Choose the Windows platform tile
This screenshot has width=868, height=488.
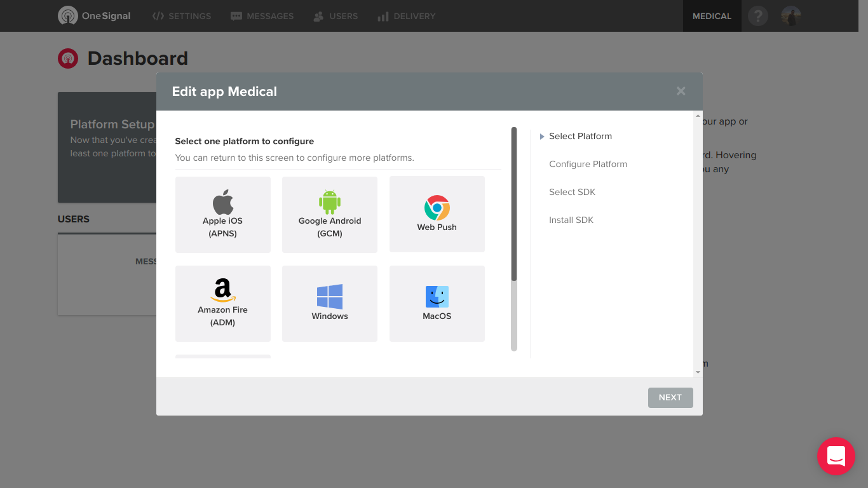point(330,304)
